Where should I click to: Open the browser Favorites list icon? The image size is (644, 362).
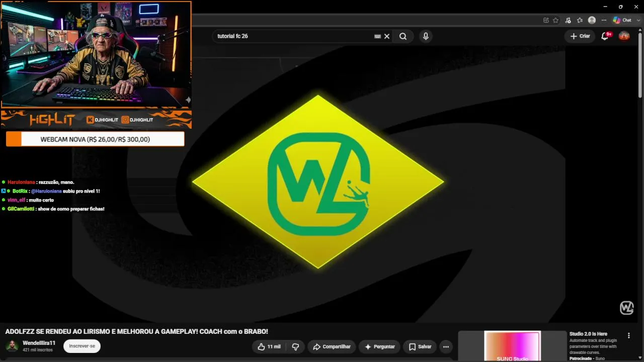click(580, 20)
